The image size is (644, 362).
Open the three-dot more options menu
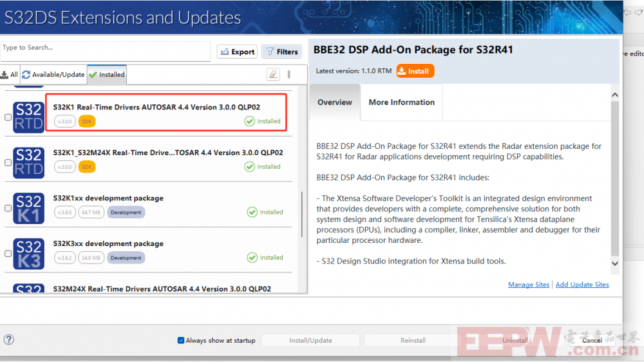(x=289, y=74)
